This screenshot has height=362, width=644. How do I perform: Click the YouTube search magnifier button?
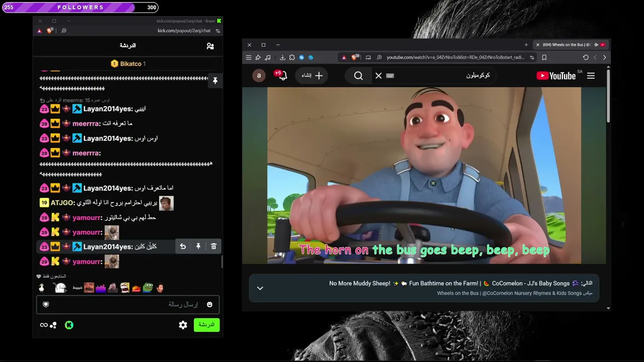pos(358,76)
